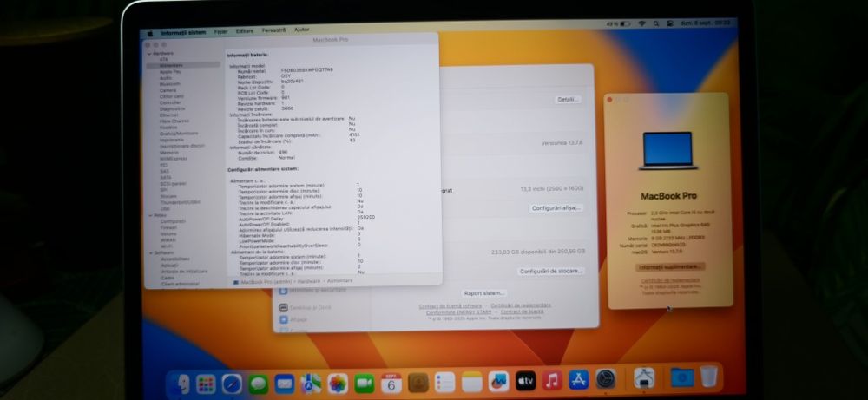Open Calendar showing Sept 6
This screenshot has height=400, width=868.
click(391, 383)
